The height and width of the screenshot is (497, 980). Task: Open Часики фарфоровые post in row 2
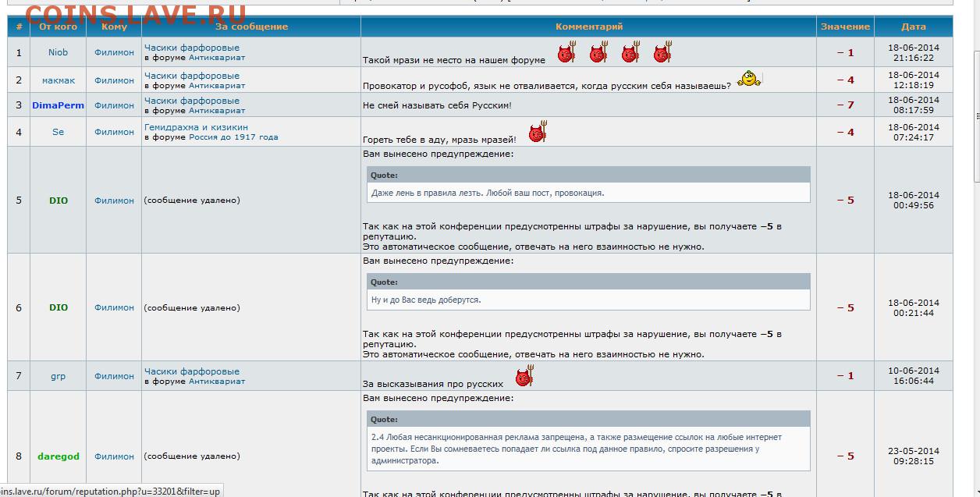click(192, 76)
